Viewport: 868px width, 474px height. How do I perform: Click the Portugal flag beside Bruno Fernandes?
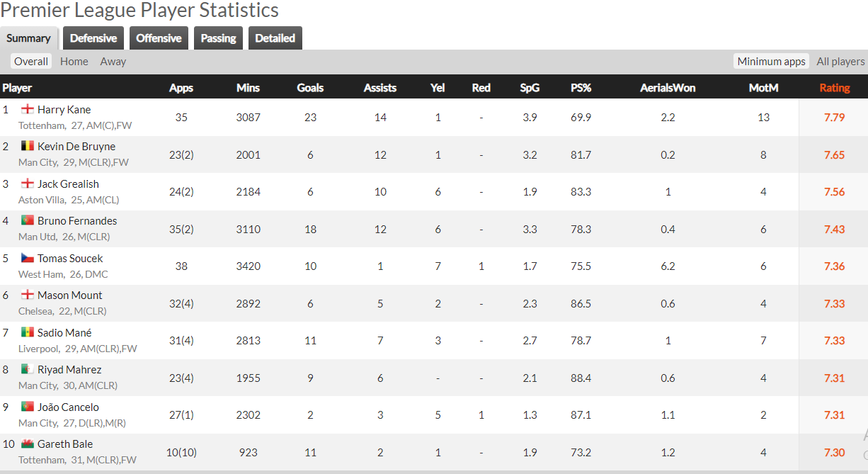28,220
